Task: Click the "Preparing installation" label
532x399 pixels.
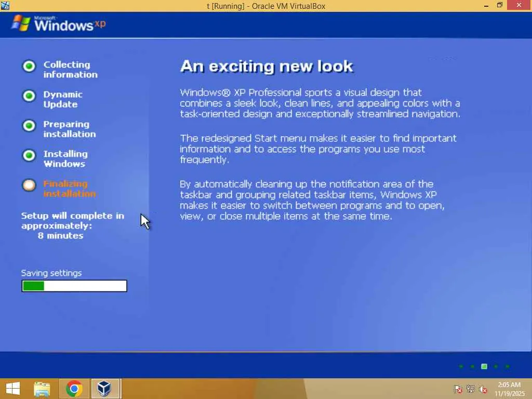Action: [70, 129]
